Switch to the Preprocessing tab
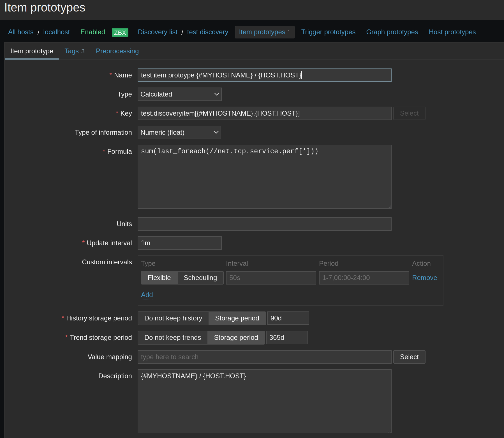This screenshot has height=438, width=504. [x=117, y=51]
